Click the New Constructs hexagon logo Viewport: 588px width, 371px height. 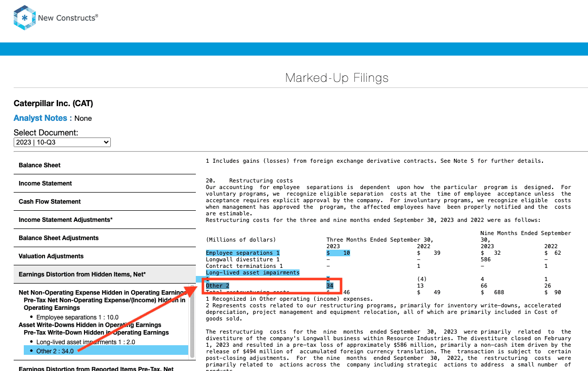point(25,18)
